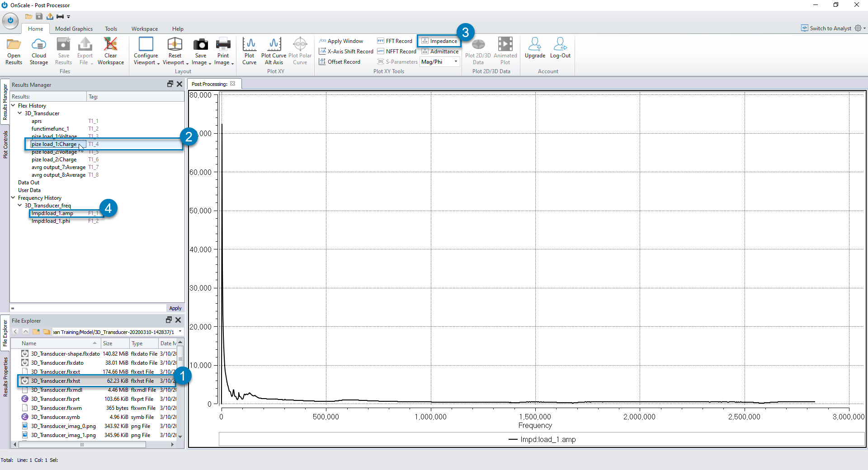Create new folder in File Explorer

click(36, 332)
